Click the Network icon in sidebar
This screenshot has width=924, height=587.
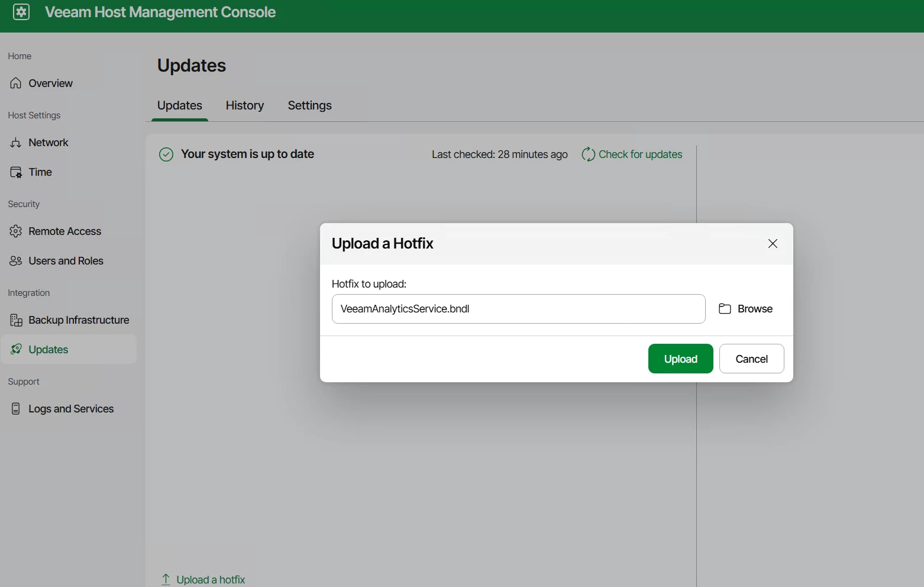16,143
